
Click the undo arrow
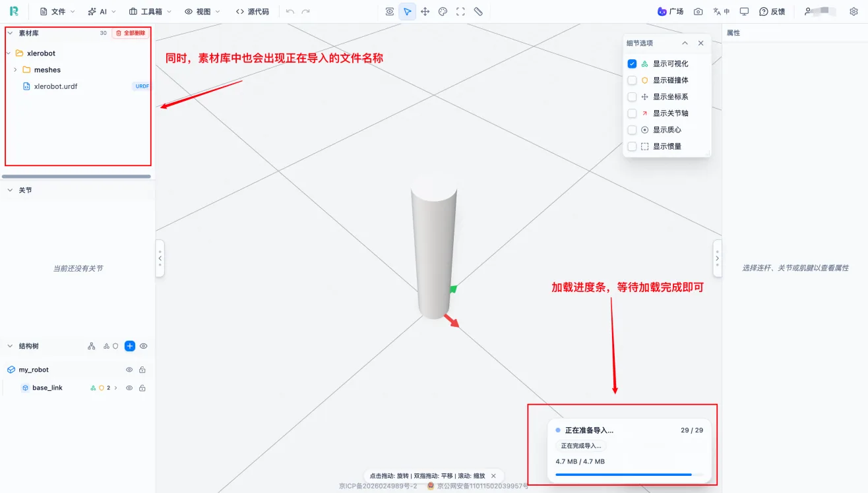coord(290,11)
